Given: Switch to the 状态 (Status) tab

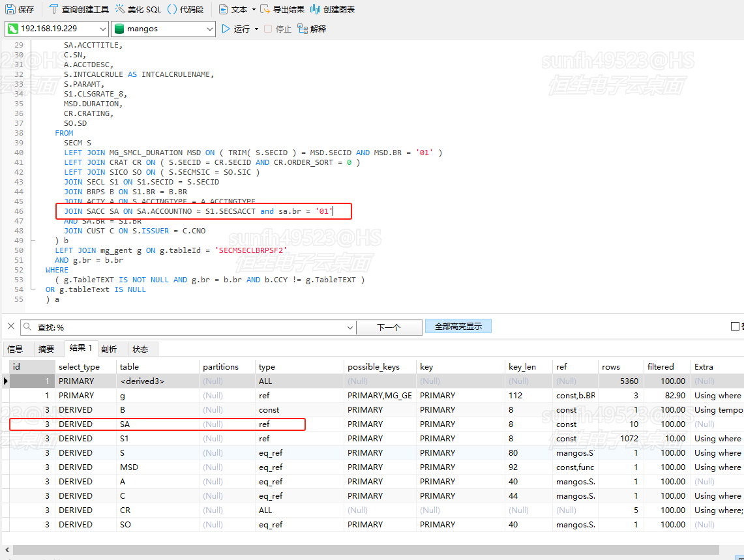Looking at the screenshot, I should pyautogui.click(x=140, y=349).
